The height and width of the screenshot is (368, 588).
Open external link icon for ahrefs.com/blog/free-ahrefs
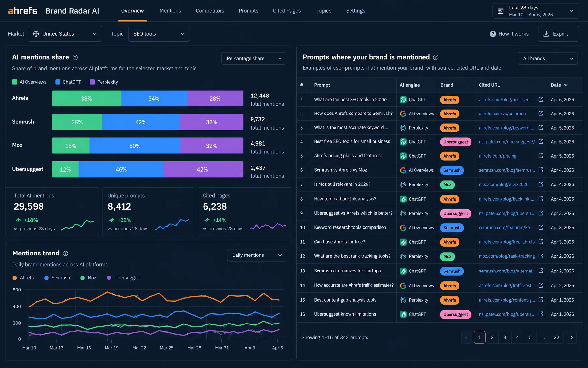pyautogui.click(x=541, y=242)
